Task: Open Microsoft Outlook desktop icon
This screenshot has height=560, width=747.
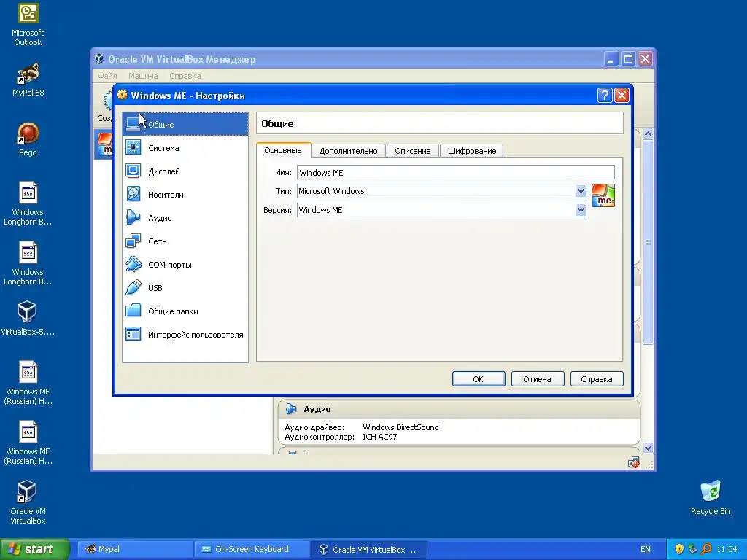Action: 28,25
